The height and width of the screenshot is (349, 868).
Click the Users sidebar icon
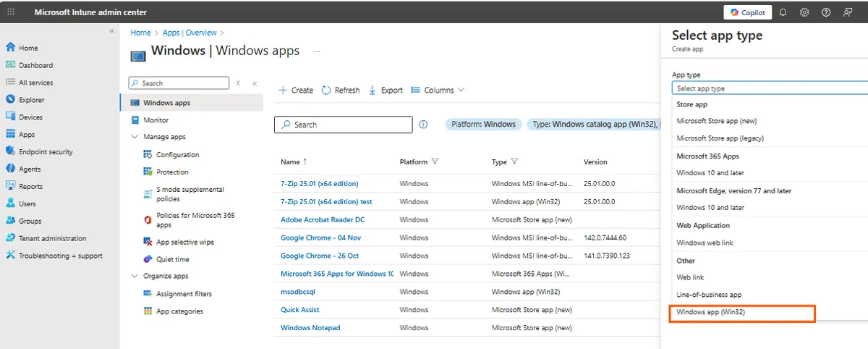11,203
